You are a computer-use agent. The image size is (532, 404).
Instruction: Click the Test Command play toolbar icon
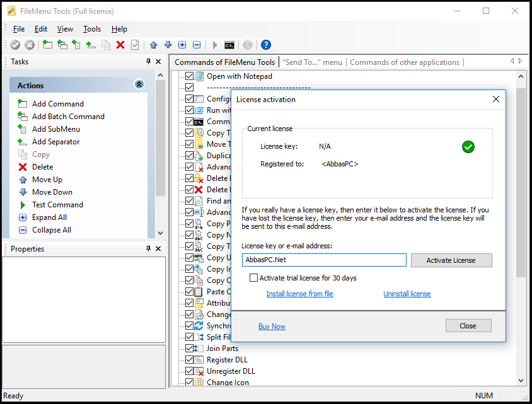click(215, 45)
